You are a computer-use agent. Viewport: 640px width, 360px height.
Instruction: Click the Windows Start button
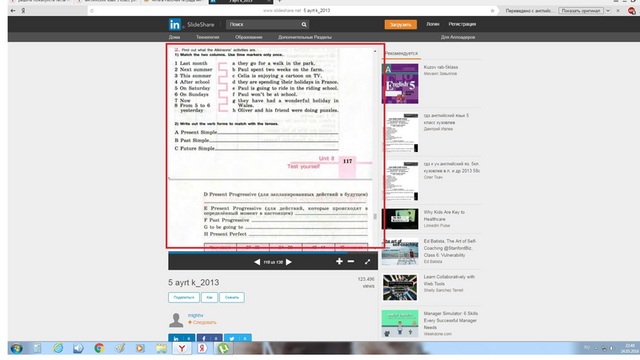coord(16,348)
